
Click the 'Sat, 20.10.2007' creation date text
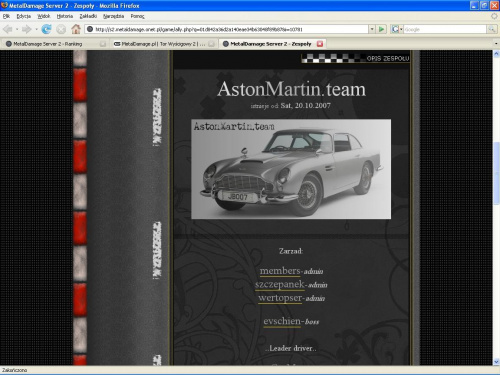306,106
